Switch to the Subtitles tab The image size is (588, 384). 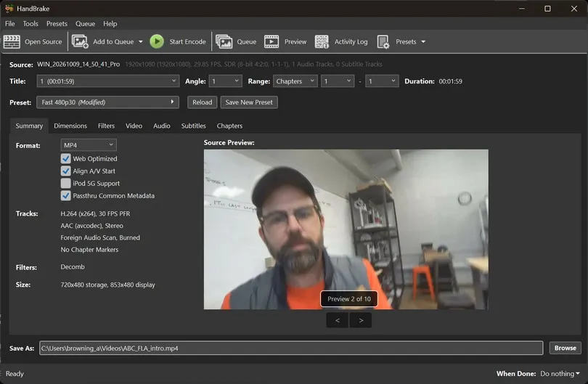[x=194, y=126]
